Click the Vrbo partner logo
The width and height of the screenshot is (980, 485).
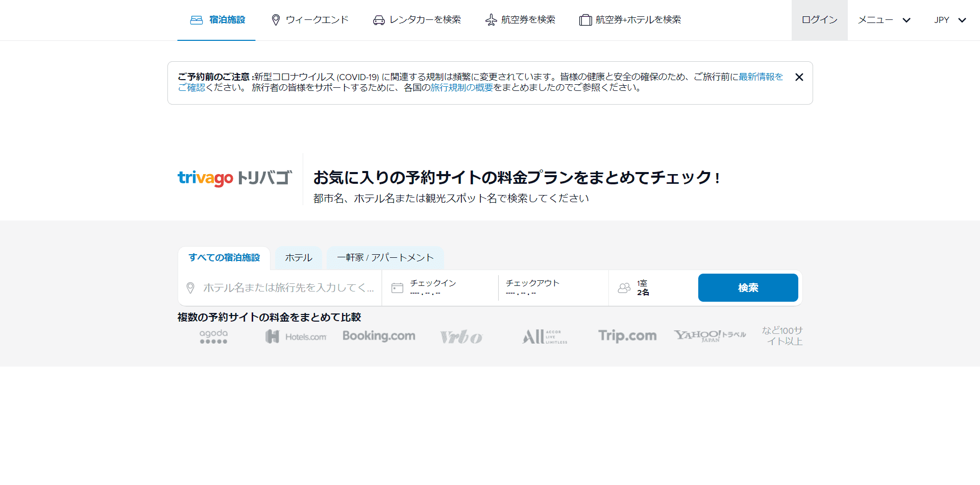[x=461, y=337]
